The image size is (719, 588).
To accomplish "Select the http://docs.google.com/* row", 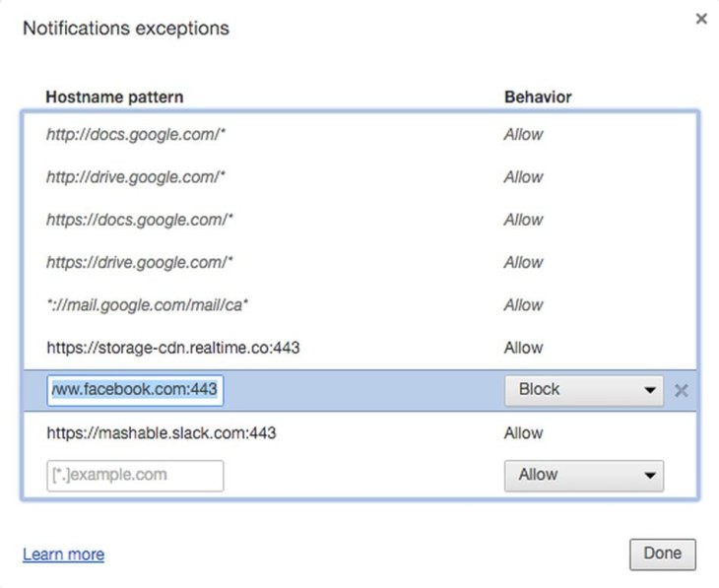I will 136,135.
